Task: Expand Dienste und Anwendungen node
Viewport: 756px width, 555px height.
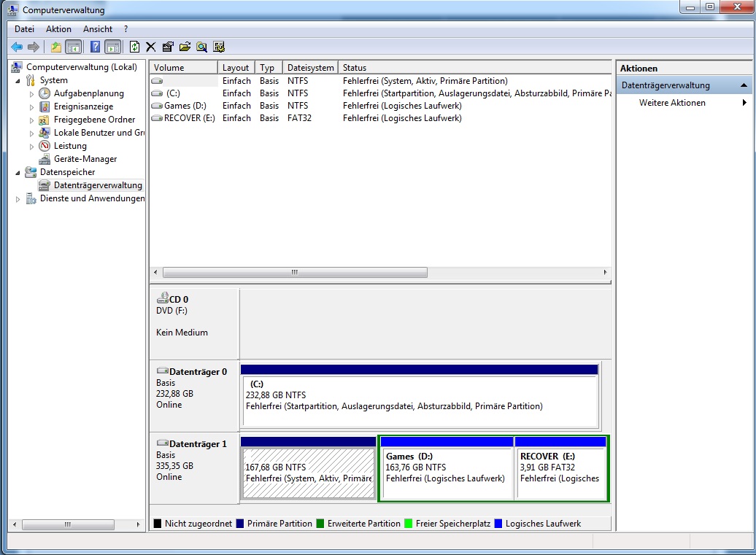Action: click(x=18, y=198)
